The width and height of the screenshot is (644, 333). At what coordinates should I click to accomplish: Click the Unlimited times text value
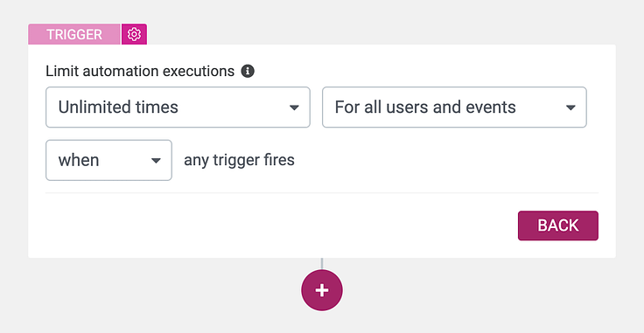(118, 107)
